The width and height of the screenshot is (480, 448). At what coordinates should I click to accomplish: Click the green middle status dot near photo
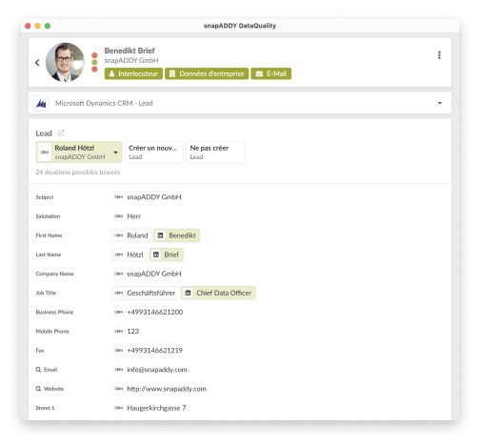94,62
